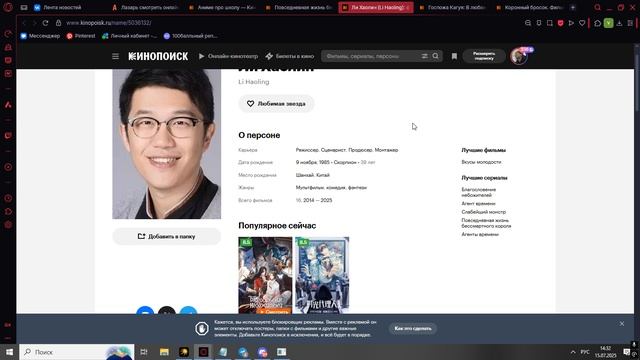Click Добавить в папку button
640x360 pixels.
tap(167, 236)
